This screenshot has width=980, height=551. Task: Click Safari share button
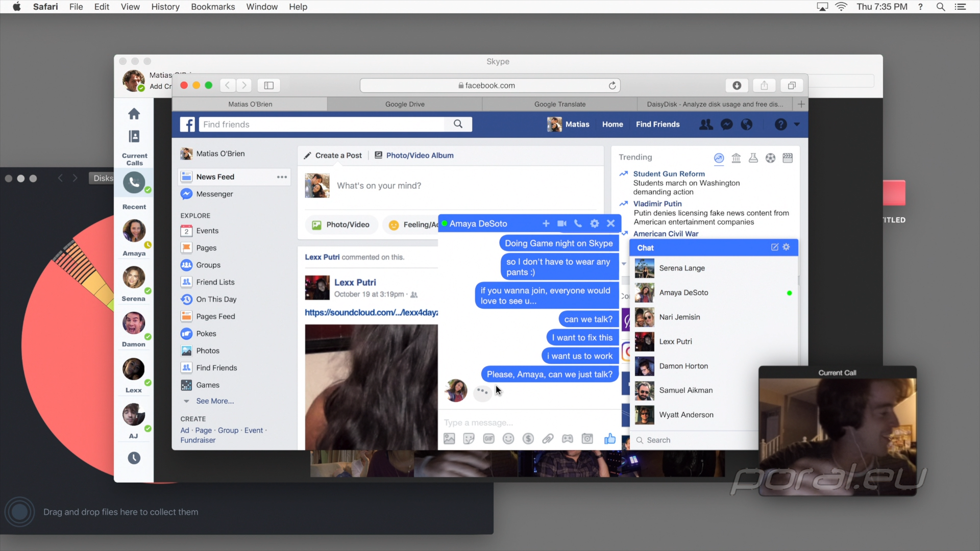pos(764,85)
